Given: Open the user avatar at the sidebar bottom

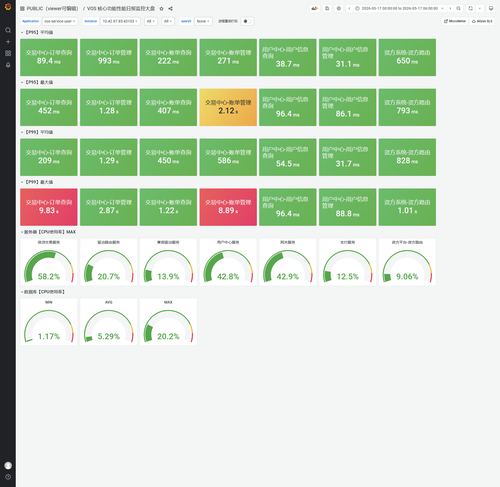Looking at the screenshot, I should click(x=8, y=465).
